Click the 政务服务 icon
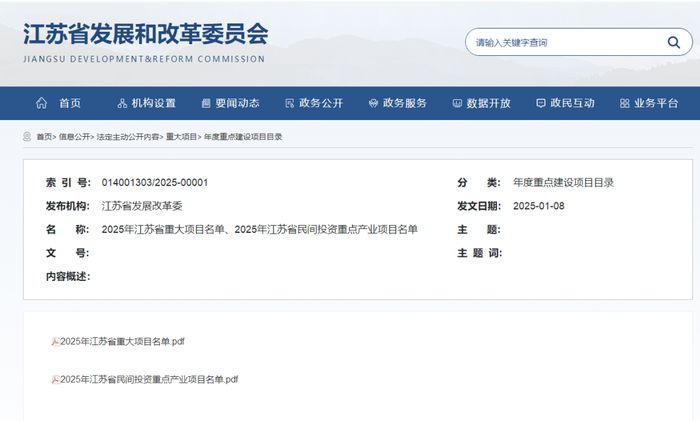Image resolution: width=700 pixels, height=421 pixels. click(x=373, y=104)
